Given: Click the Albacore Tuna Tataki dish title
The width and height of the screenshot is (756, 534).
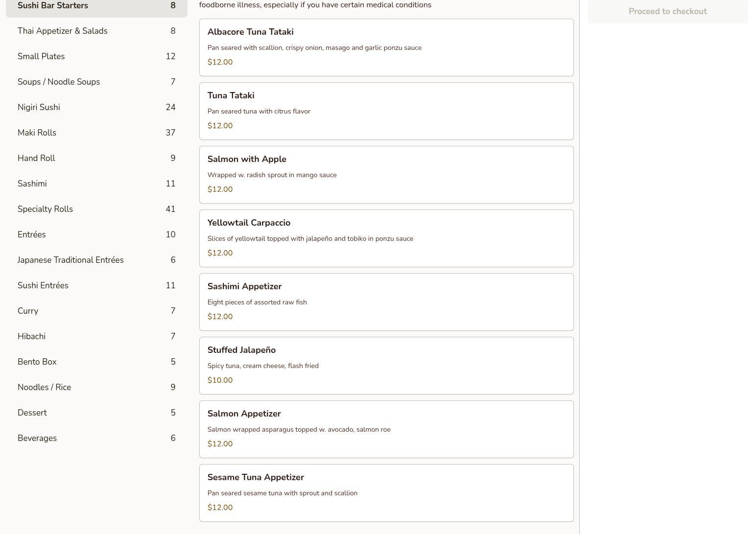Looking at the screenshot, I should [x=250, y=32].
